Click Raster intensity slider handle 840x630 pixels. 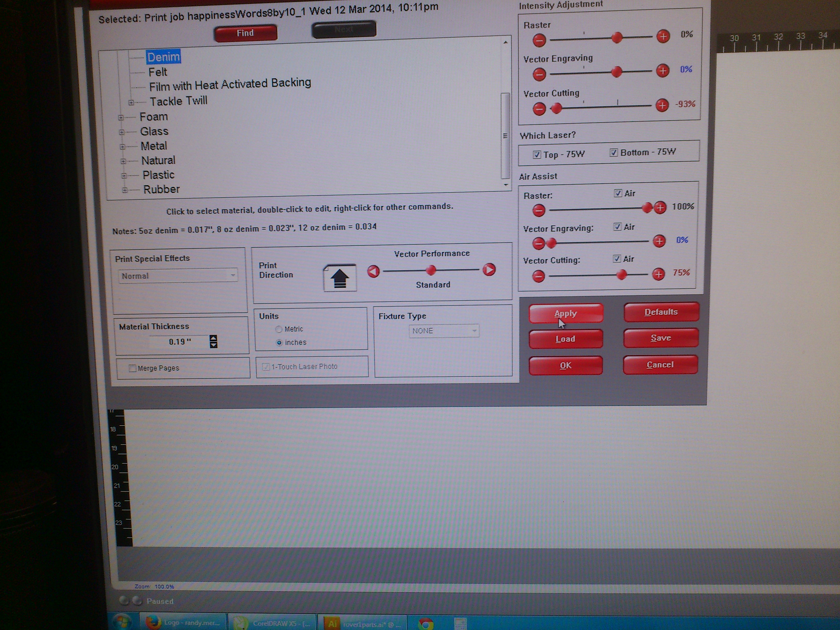coord(617,37)
